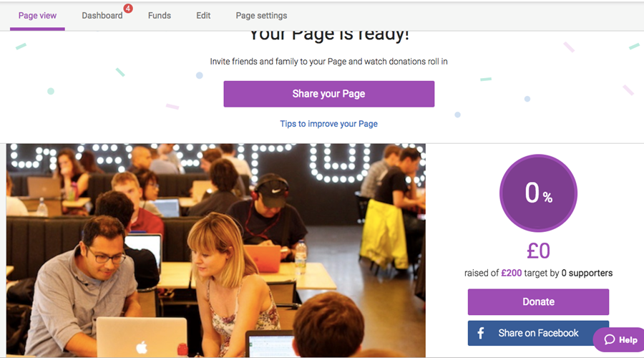Click the Help speech bubble icon

click(610, 339)
